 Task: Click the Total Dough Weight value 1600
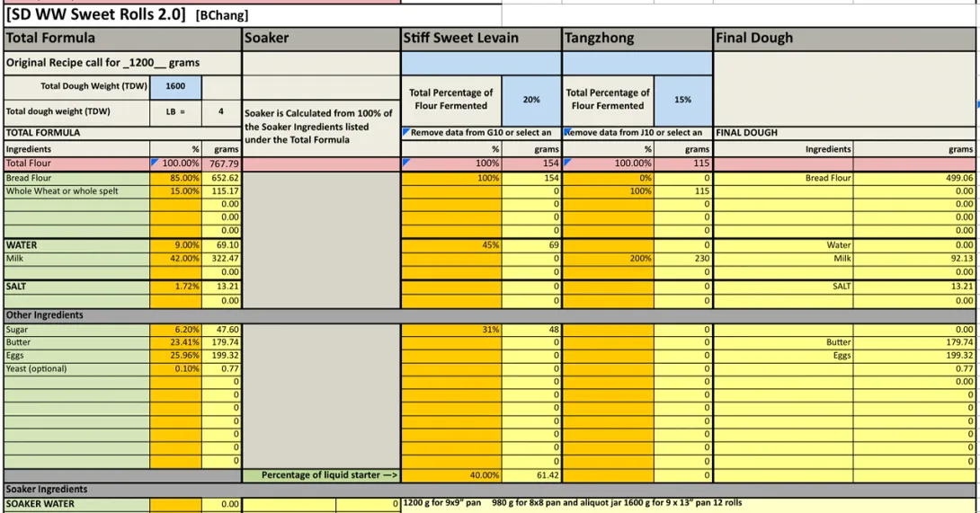(176, 86)
